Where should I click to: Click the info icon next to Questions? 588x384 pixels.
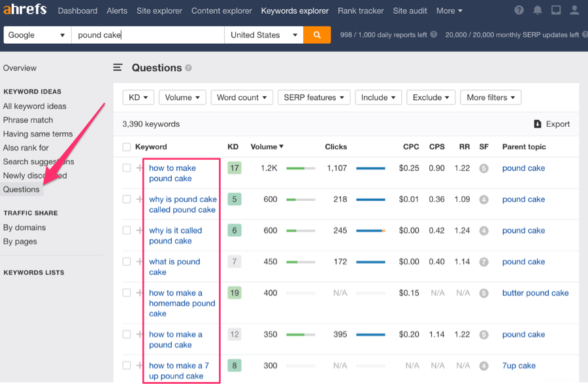(188, 67)
